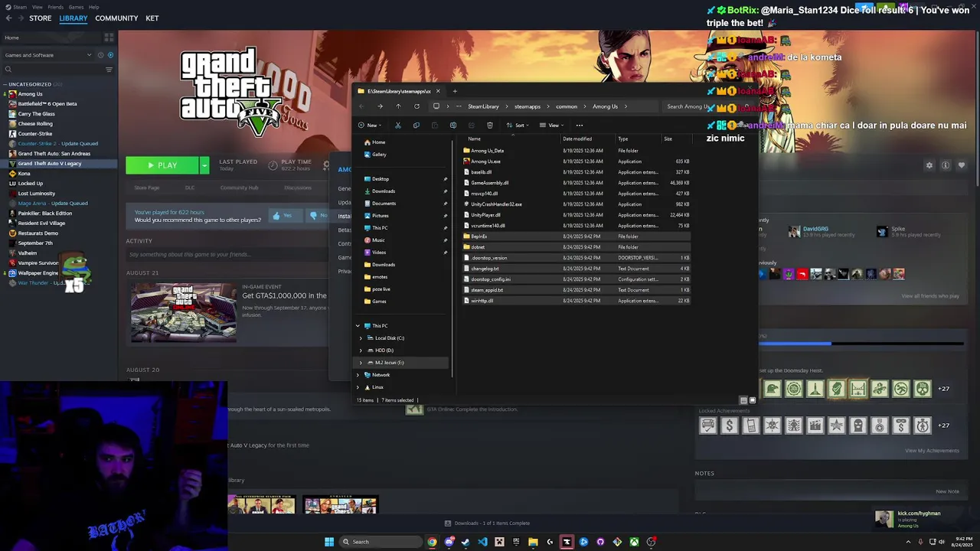The height and width of the screenshot is (551, 980).
Task: Open Steam STORE tab
Action: [40, 18]
